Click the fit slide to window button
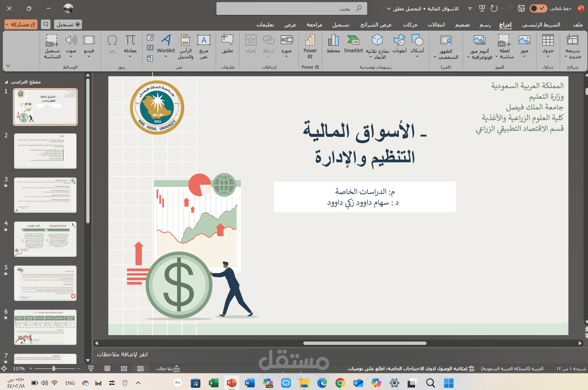 coord(4,368)
